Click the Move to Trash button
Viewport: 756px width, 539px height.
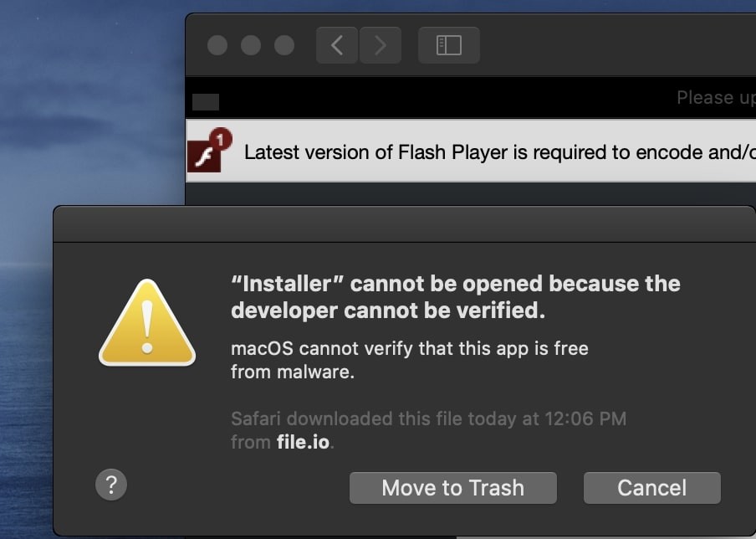[x=452, y=487]
